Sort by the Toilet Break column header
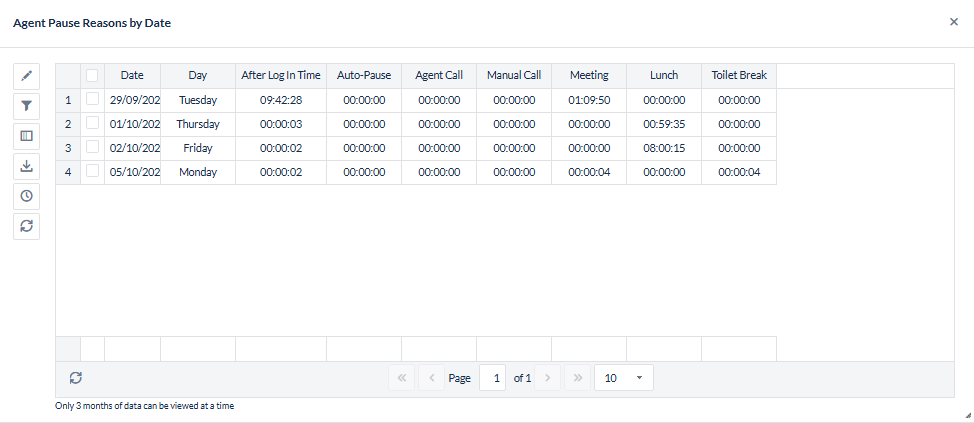 coord(739,75)
